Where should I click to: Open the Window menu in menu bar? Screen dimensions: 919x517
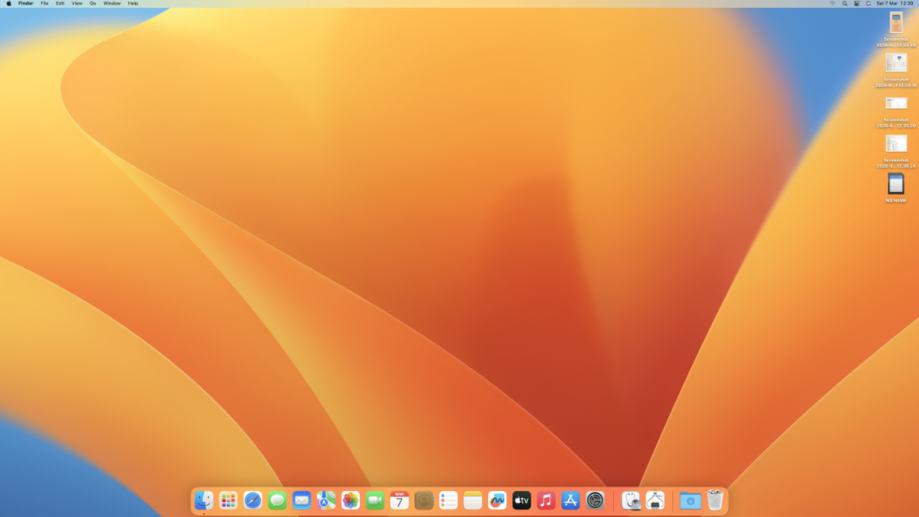point(112,4)
